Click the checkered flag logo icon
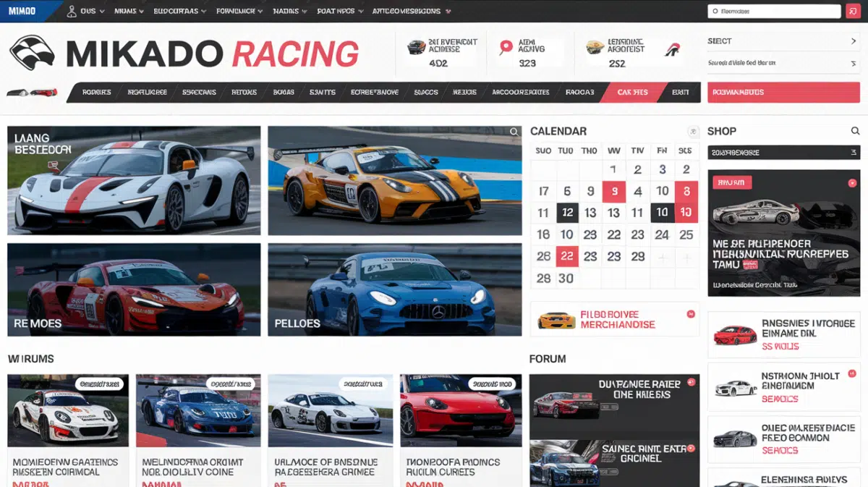The height and width of the screenshot is (487, 868). [x=32, y=53]
